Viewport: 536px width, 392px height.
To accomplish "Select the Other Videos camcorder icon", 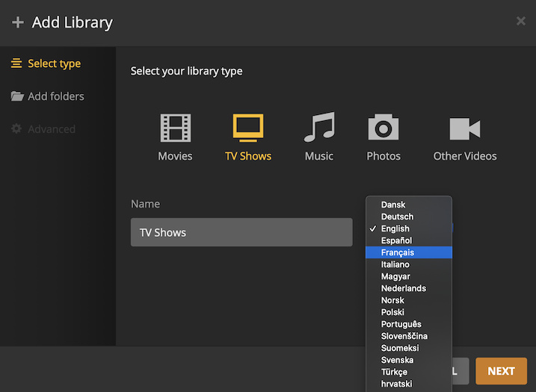I will [x=464, y=128].
